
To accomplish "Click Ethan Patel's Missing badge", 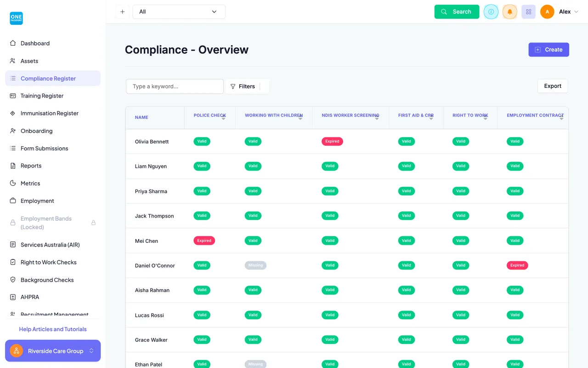I will pyautogui.click(x=255, y=364).
